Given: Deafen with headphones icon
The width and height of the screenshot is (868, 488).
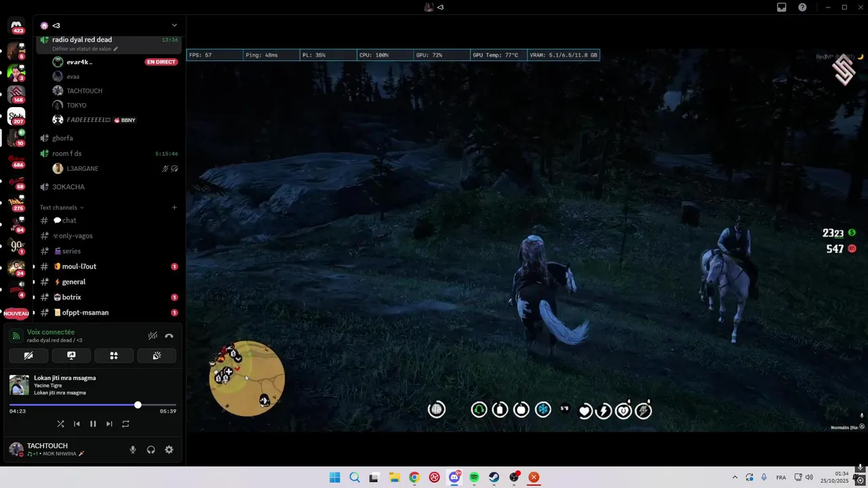Looking at the screenshot, I should pos(151,449).
